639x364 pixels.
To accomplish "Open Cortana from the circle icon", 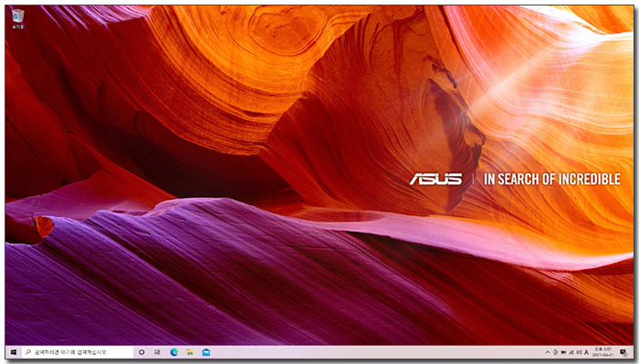I will pos(141,352).
